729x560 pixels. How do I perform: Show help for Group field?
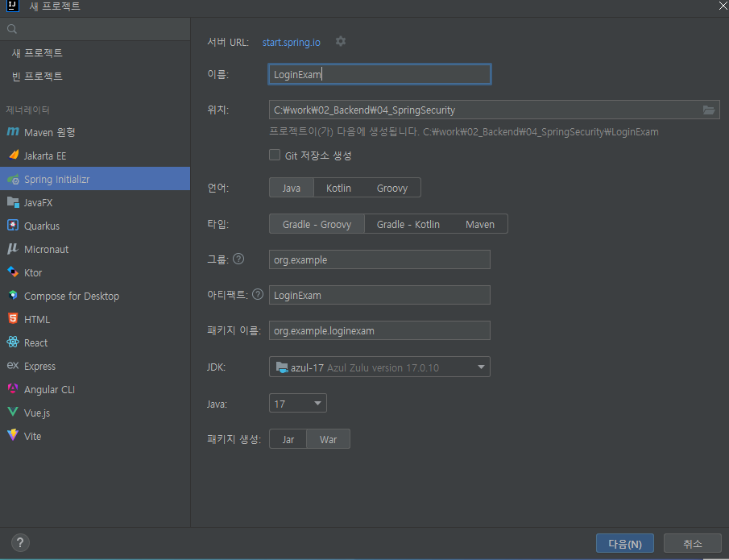pyautogui.click(x=238, y=259)
